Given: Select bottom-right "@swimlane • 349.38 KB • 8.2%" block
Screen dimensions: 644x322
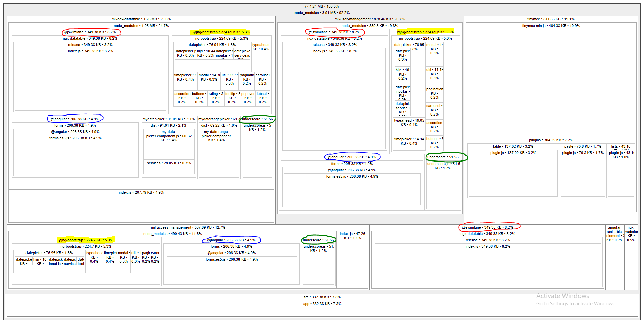Looking at the screenshot, I should [x=487, y=227].
